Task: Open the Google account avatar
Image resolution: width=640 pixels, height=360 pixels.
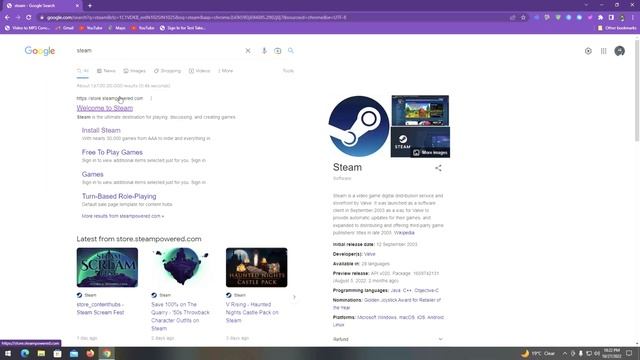Action: 620,51
